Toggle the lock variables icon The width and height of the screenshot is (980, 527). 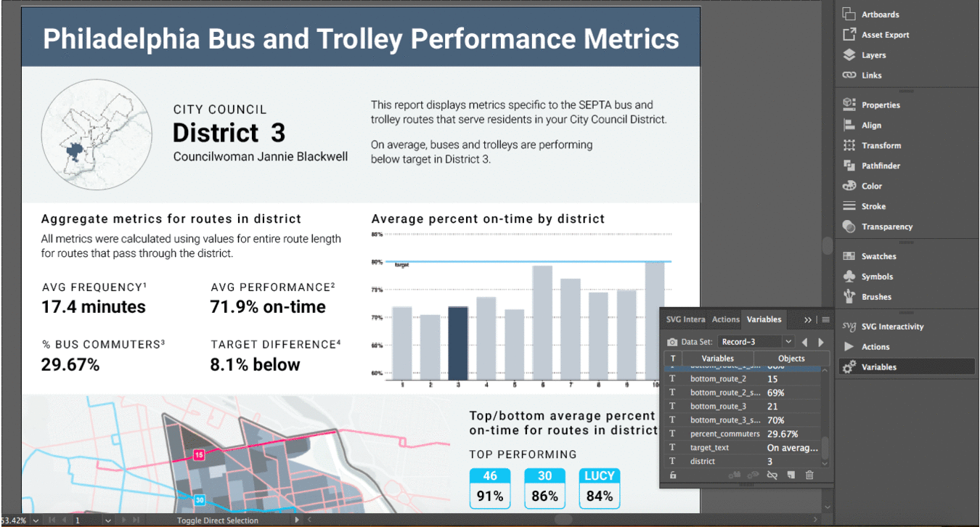(x=673, y=475)
